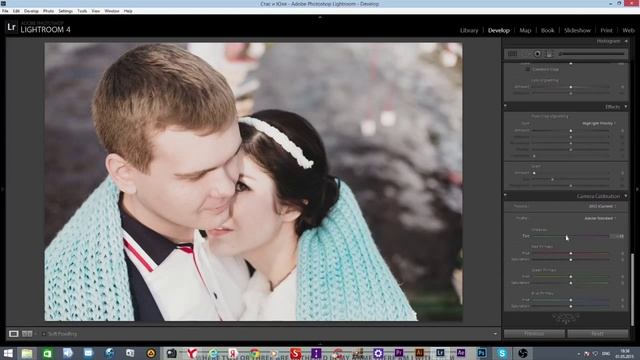Open Adobe Illustrator from the taskbar
Viewport: 640px width, 360px height.
point(419,353)
